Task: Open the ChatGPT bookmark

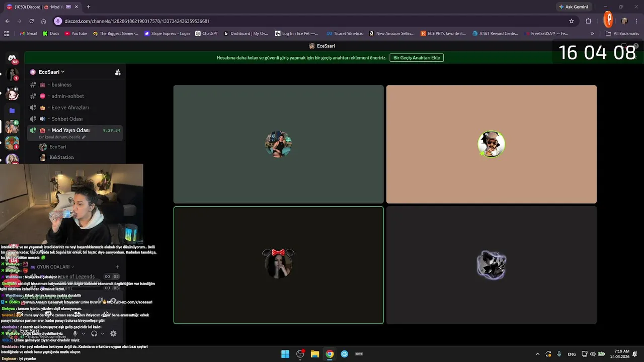Action: 206,34
